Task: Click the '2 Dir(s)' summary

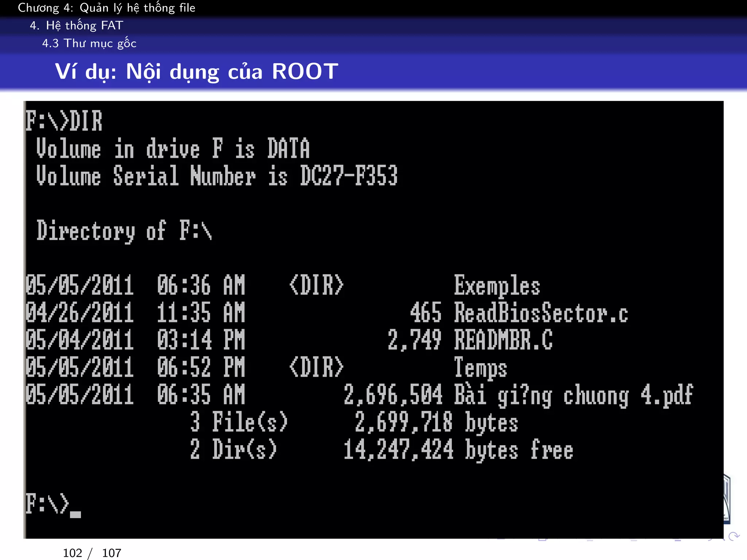Action: [233, 449]
